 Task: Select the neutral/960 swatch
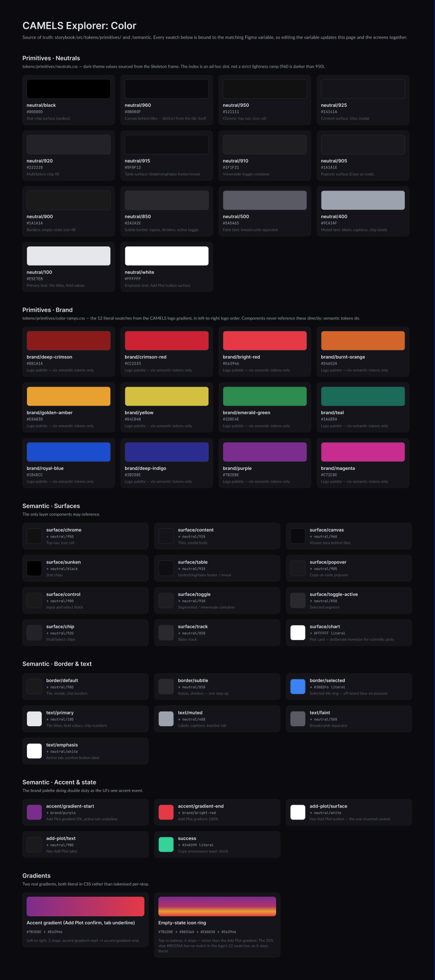click(167, 89)
